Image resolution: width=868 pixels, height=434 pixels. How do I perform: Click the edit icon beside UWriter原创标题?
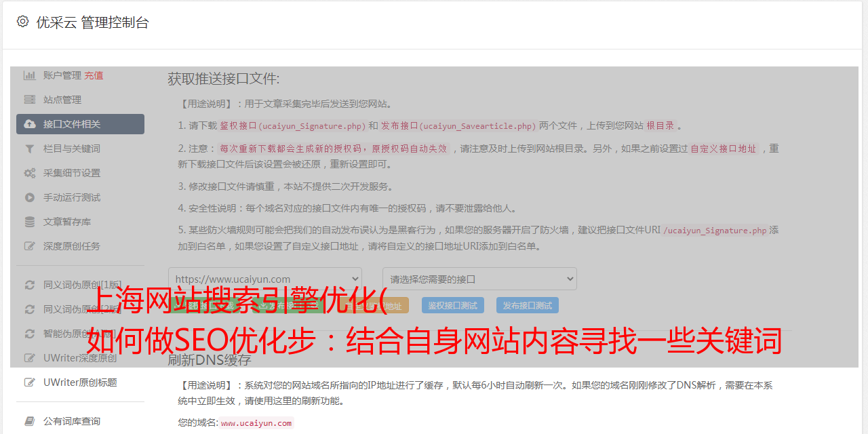[30, 382]
